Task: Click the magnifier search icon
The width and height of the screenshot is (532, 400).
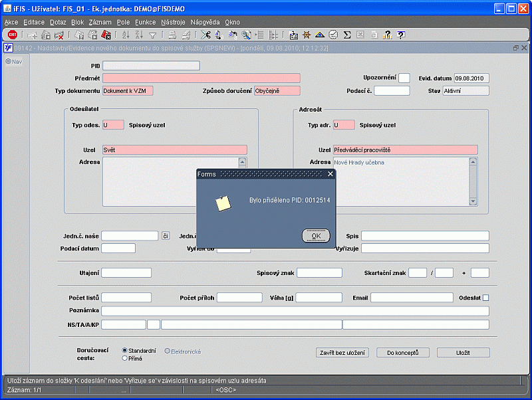Action: click(x=246, y=35)
